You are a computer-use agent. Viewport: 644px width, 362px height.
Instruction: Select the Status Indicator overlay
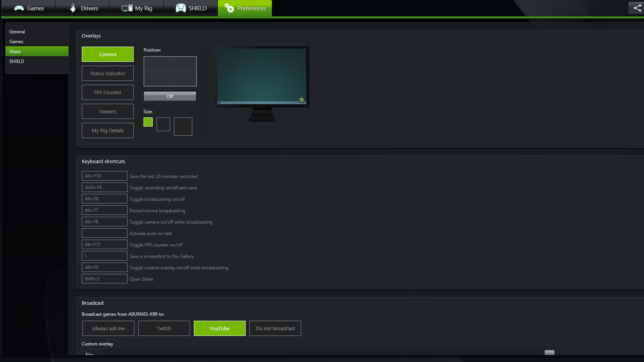[107, 73]
